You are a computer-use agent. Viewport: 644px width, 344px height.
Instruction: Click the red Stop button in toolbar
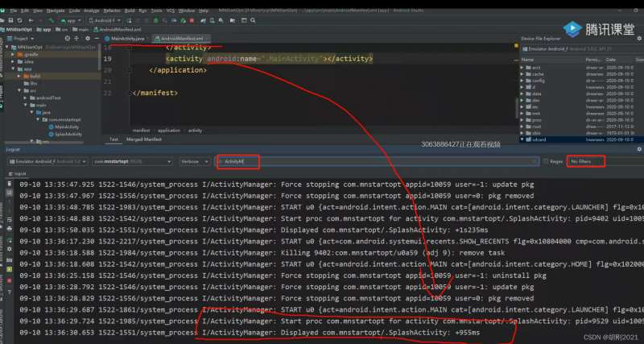point(192,21)
